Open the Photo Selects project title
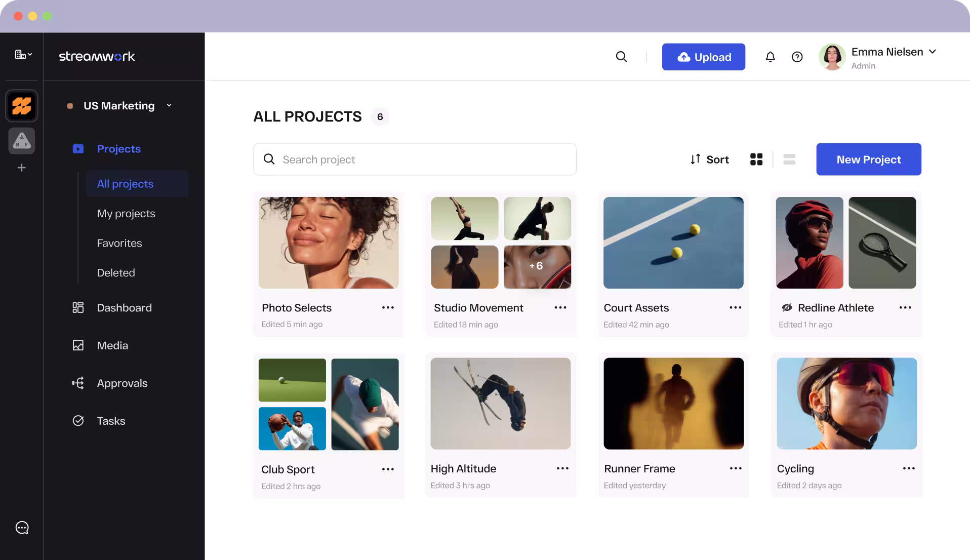Viewport: 970px width, 560px height. coord(297,308)
